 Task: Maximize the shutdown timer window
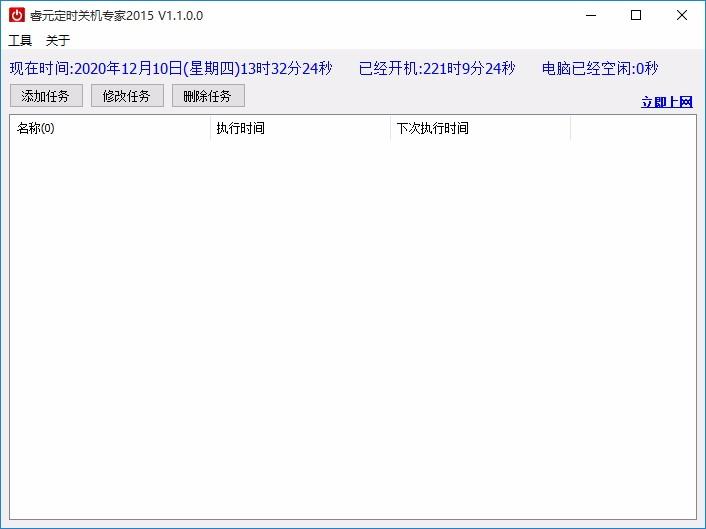[636, 15]
